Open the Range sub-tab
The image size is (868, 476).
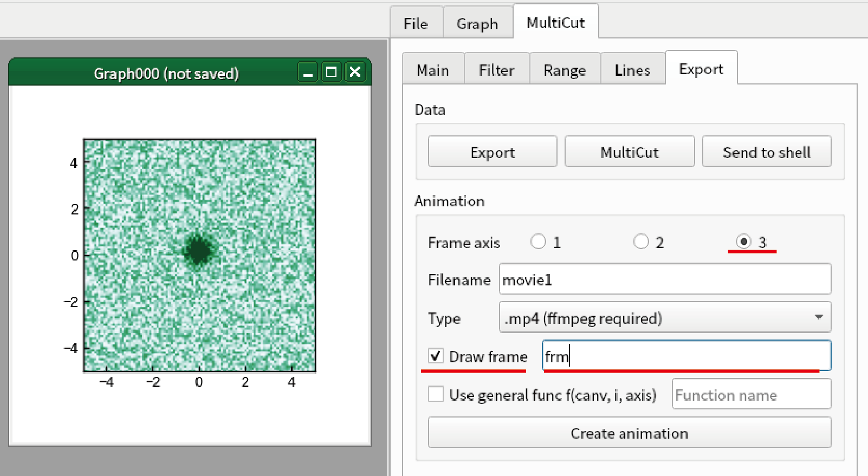(565, 70)
